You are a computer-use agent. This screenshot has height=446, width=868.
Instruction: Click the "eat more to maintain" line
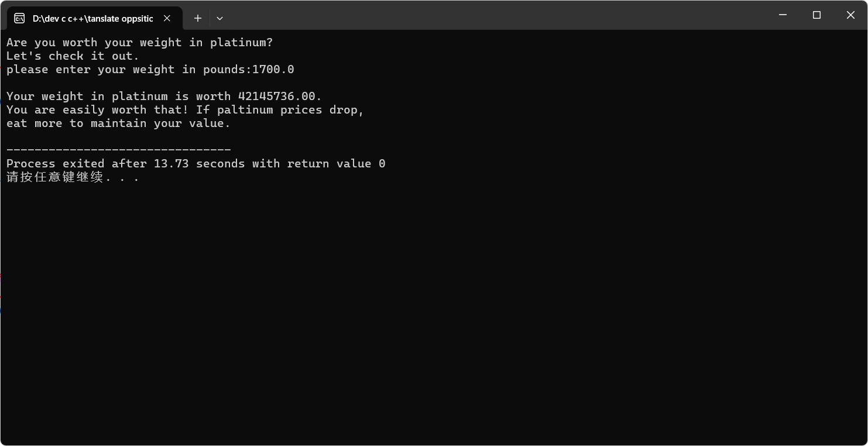(x=118, y=123)
